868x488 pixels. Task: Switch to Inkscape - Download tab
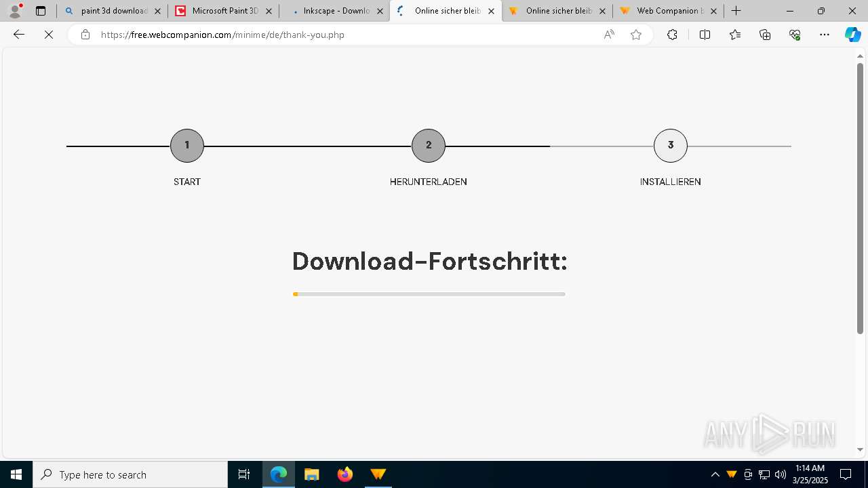pyautogui.click(x=334, y=11)
